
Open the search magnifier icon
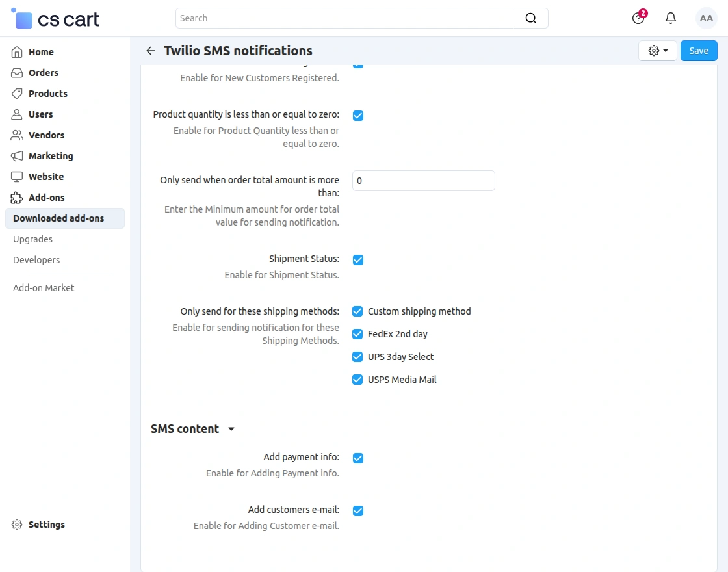click(x=530, y=18)
